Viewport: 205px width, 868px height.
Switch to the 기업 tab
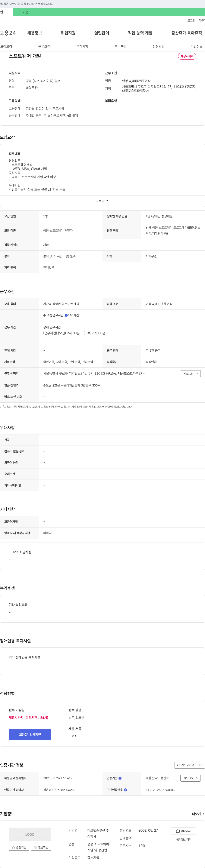[x=26, y=12]
